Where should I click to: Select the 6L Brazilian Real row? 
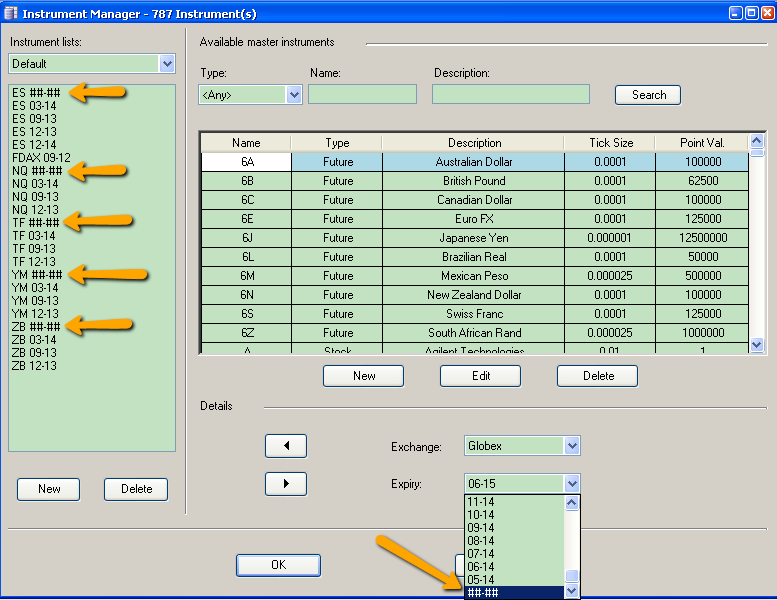coord(475,257)
